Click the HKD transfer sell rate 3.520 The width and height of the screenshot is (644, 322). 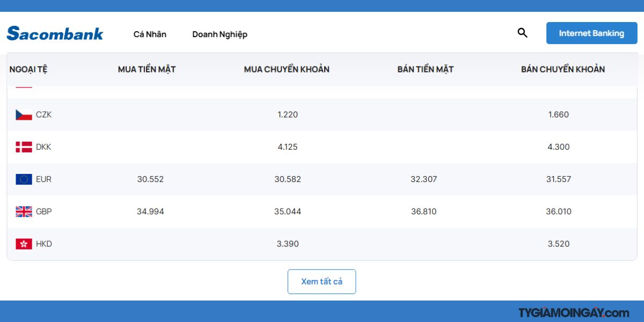point(558,244)
